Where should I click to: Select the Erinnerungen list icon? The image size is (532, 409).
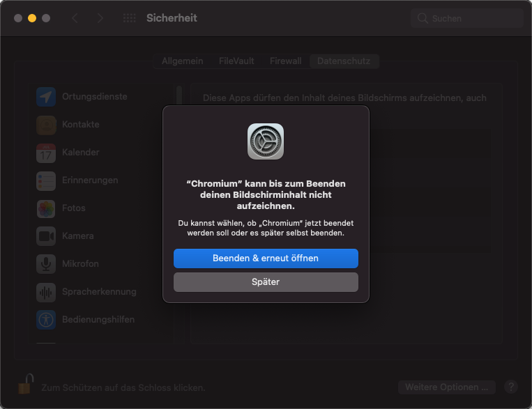click(46, 180)
